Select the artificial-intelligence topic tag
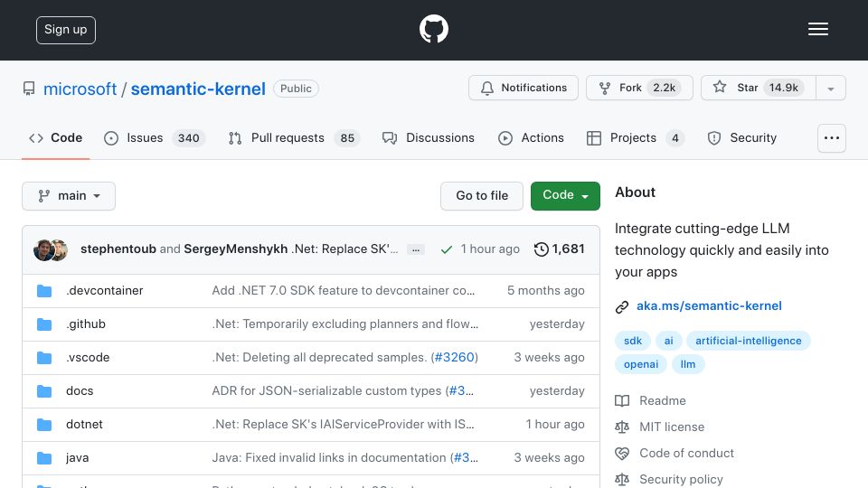Image resolution: width=868 pixels, height=488 pixels. 749,341
